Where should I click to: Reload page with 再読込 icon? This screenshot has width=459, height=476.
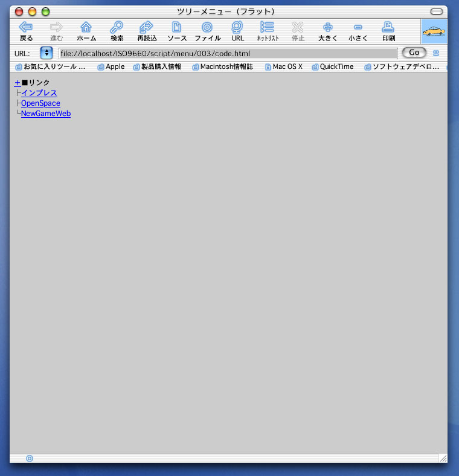(x=146, y=27)
